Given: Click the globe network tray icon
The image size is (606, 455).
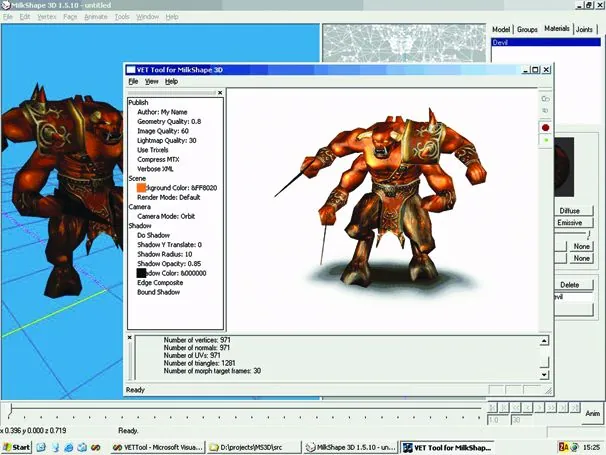Looking at the screenshot, I should pyautogui.click(x=574, y=447).
